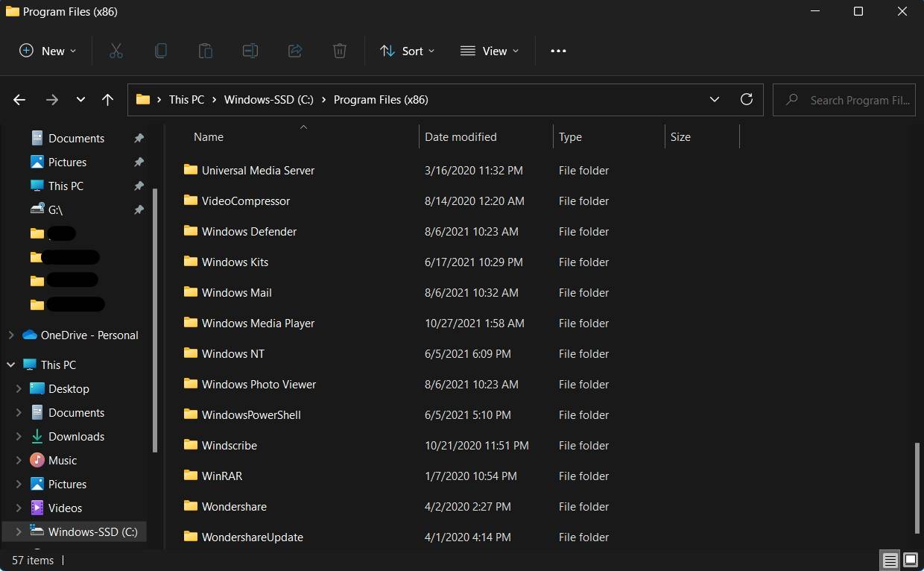Sort by the Date modified column header

(461, 137)
